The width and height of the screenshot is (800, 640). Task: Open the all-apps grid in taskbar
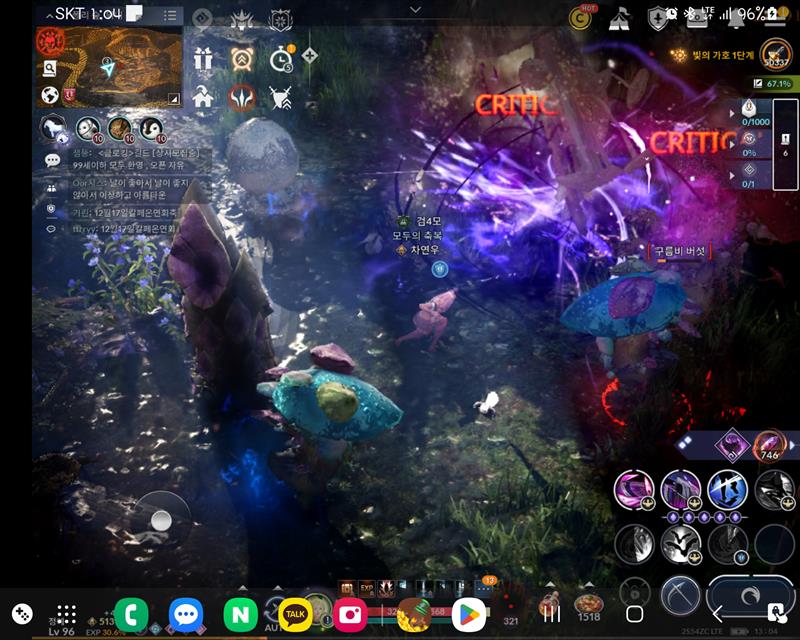67,614
